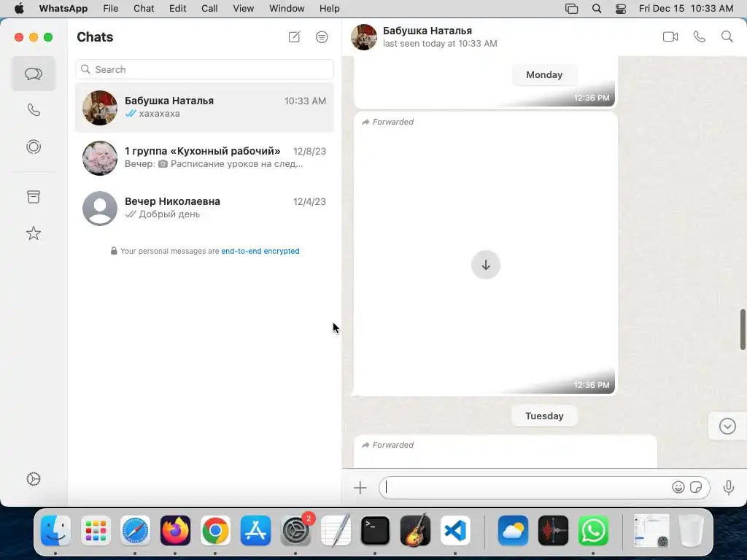Open the Calls tab in sidebar

[x=34, y=110]
